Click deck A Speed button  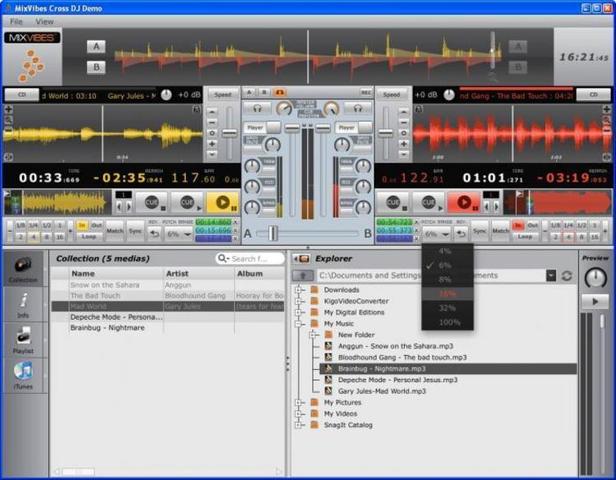223,95
